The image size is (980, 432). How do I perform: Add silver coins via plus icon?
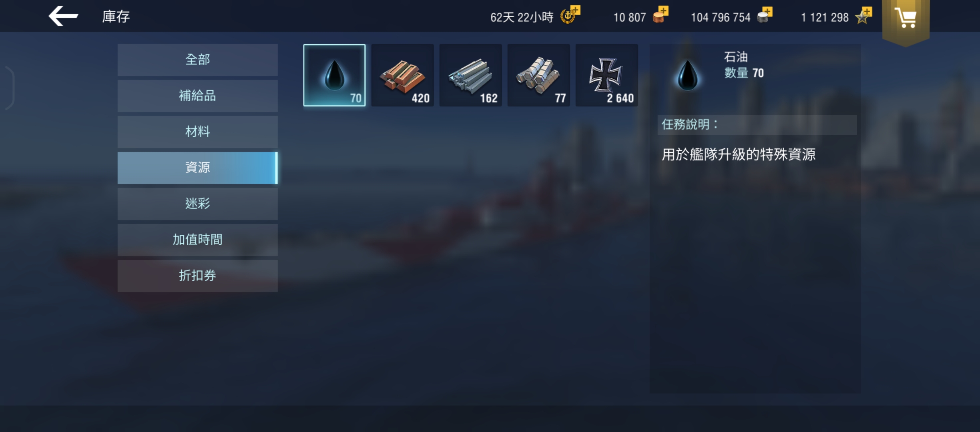pyautogui.click(x=765, y=15)
